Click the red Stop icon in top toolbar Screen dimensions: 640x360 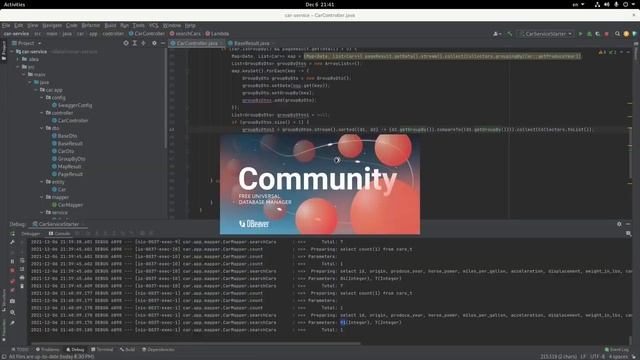[x=607, y=34]
